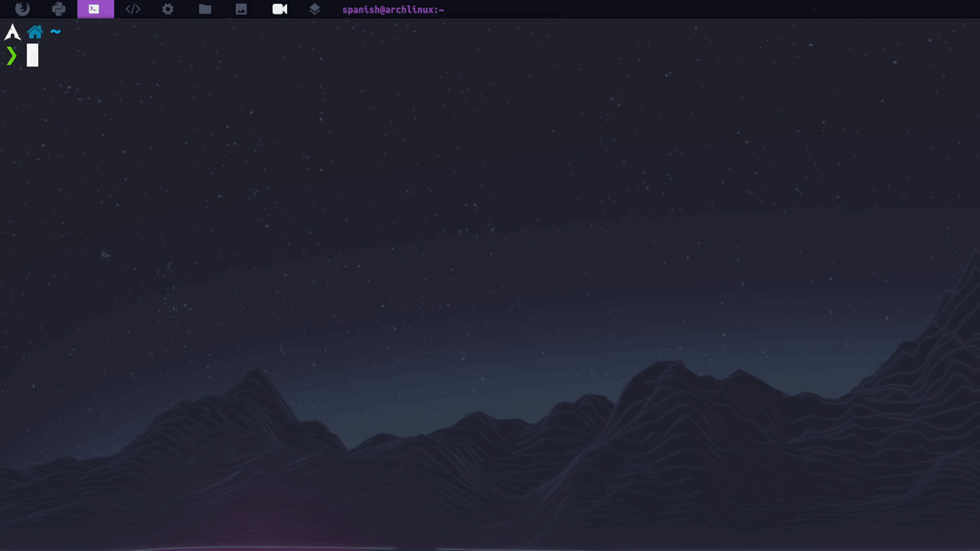Switch to the video camera workspace icon
This screenshot has height=551, width=980.
point(280,9)
